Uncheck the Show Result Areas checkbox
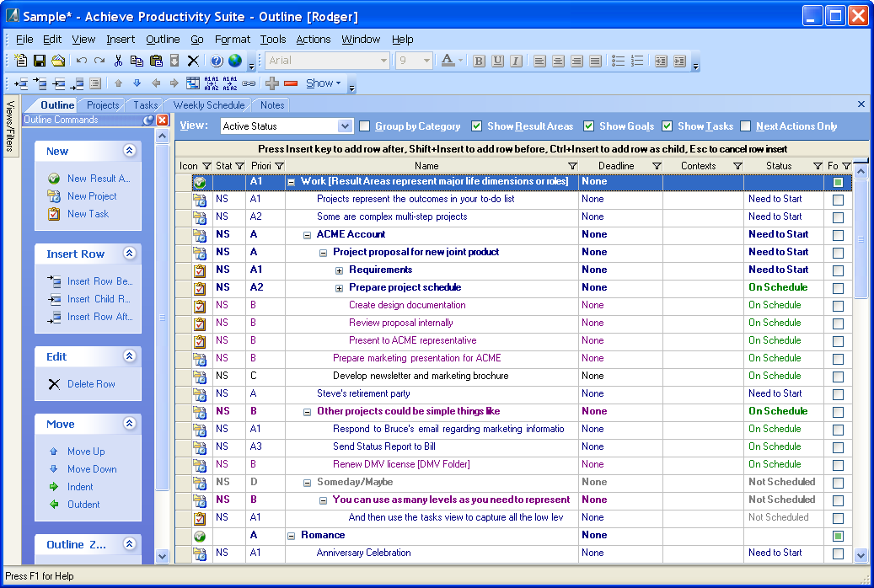 coord(477,126)
